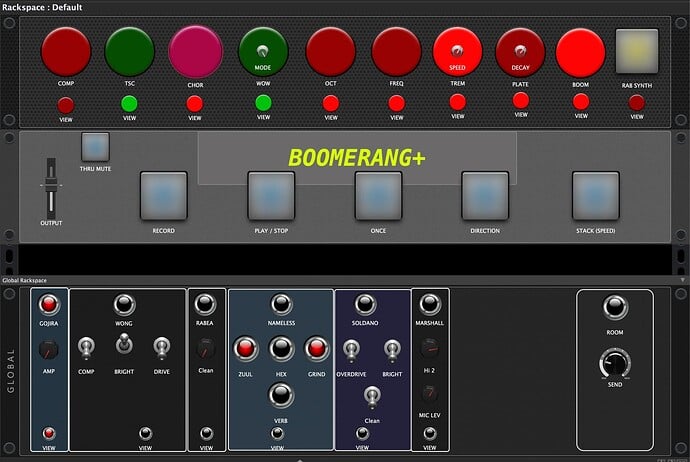Viewport: 690px width, 462px height.
Task: Flip the WONG DRIVE toggle switch
Action: [162, 348]
